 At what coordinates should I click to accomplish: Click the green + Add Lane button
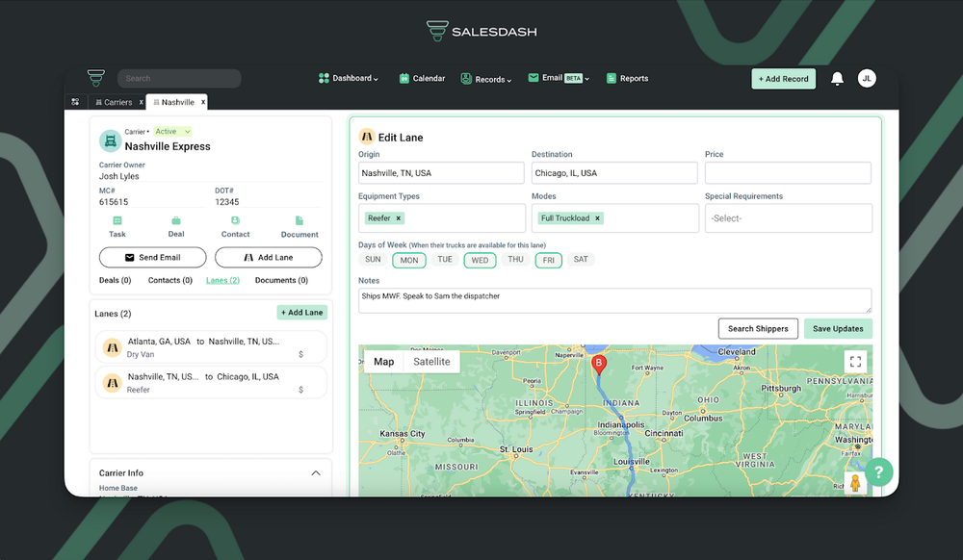click(301, 313)
